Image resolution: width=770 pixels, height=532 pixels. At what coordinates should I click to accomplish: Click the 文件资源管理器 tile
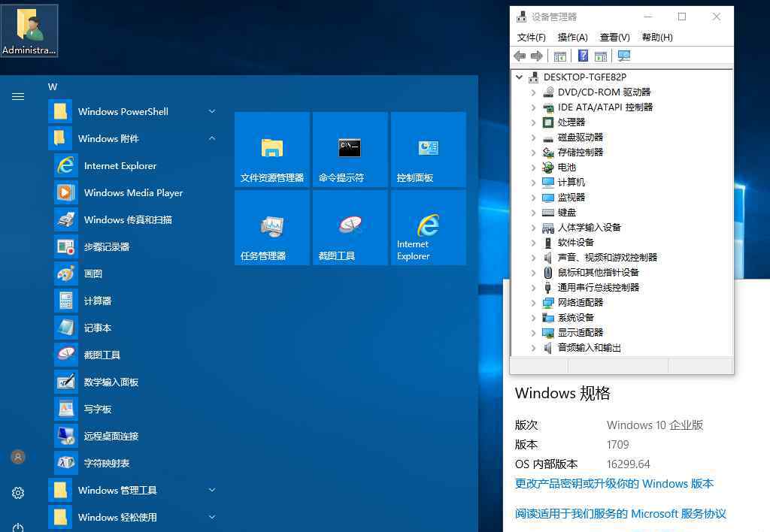[x=272, y=150]
